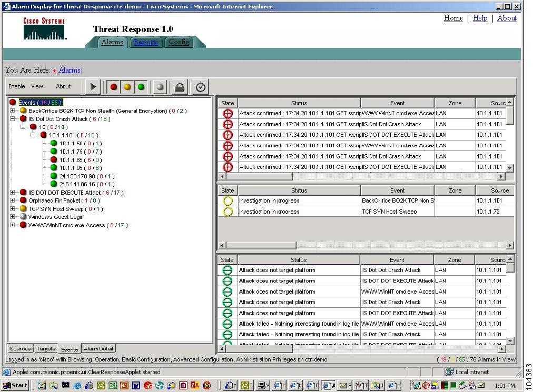533x392 pixels.
Task: Expand the WWW WinNT cmd.exe Access node
Action: (x=12, y=225)
